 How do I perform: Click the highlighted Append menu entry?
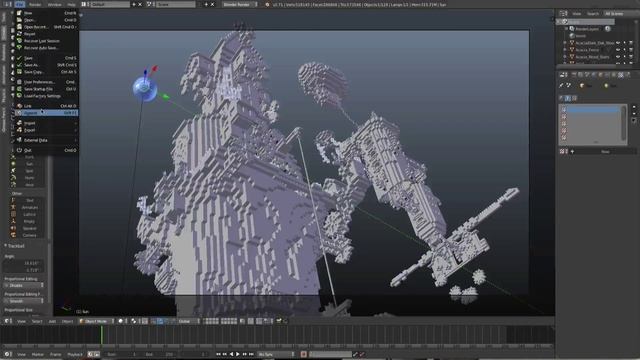coord(46,113)
